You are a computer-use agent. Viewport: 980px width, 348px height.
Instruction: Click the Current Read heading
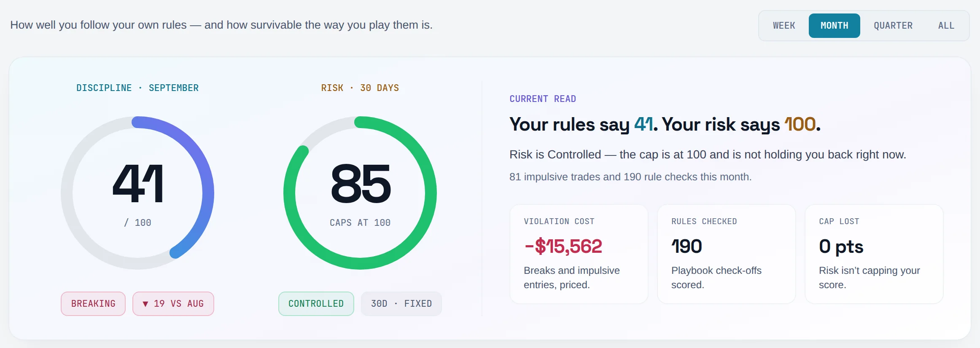(x=543, y=99)
